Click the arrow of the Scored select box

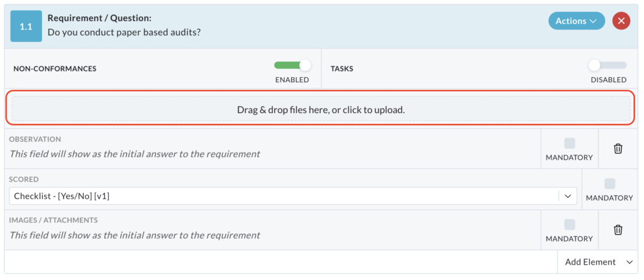pos(568,196)
